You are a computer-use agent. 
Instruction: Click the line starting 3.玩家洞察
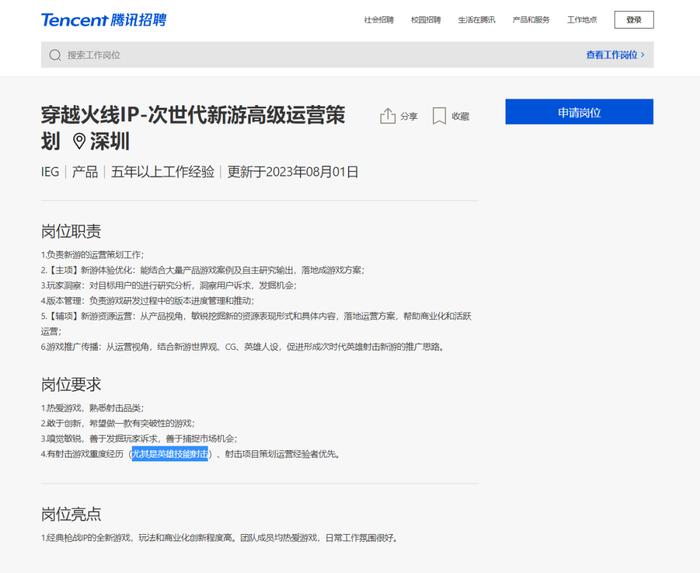[x=169, y=285]
